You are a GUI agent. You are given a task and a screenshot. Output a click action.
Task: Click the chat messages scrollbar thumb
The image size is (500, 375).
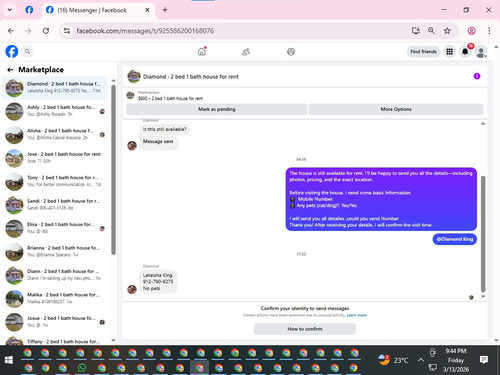(483, 234)
